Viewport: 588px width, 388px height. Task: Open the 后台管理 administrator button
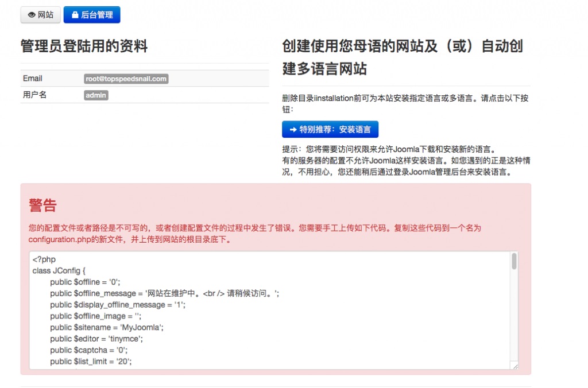92,15
